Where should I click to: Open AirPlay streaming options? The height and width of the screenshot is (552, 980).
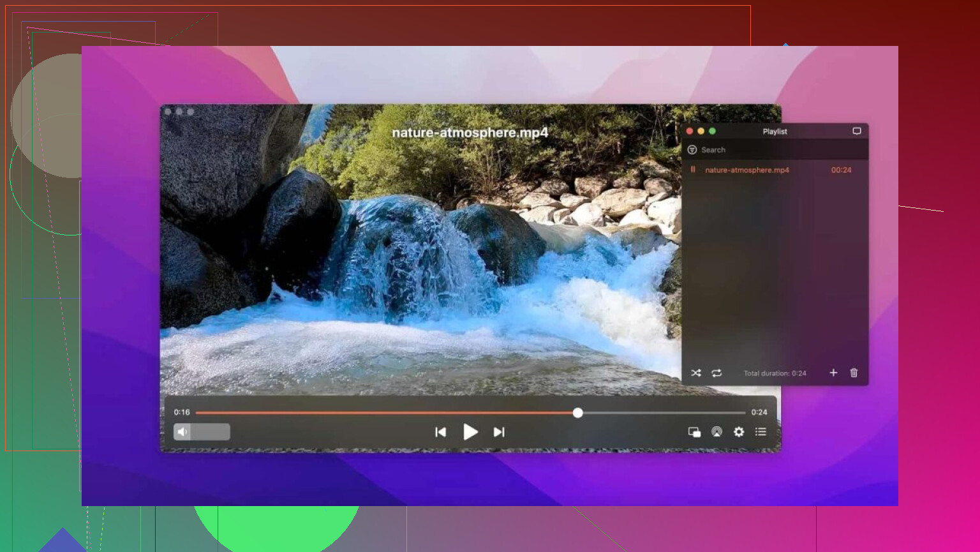[717, 432]
